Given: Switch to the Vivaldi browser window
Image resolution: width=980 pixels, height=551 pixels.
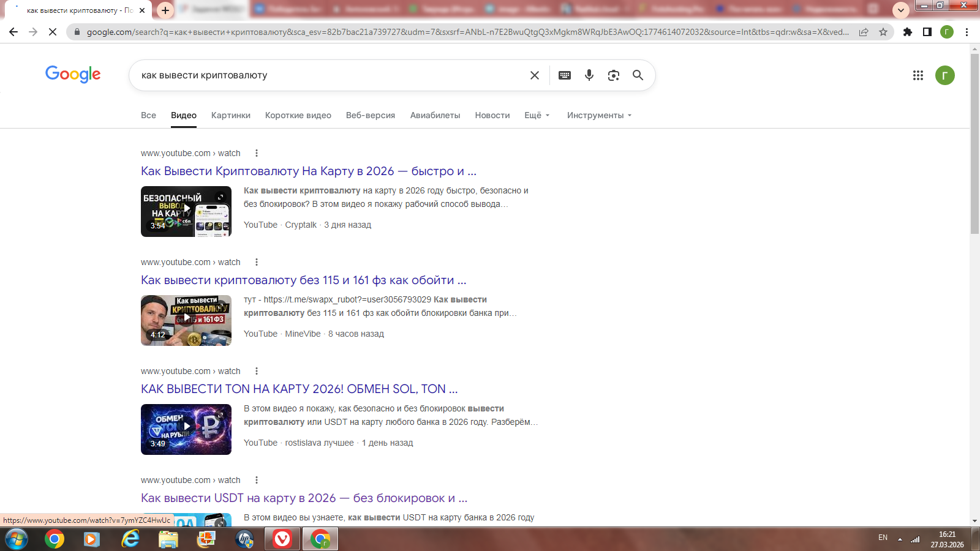Looking at the screenshot, I should click(282, 539).
